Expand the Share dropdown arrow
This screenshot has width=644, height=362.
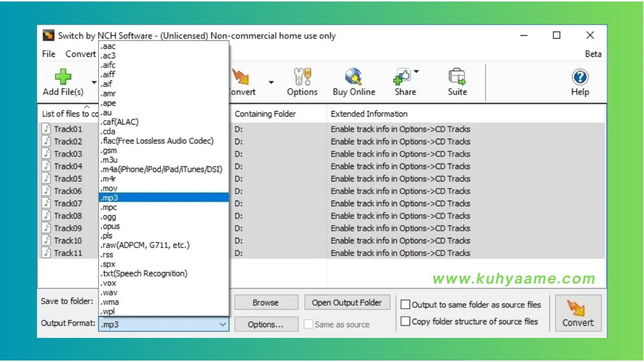(416, 72)
